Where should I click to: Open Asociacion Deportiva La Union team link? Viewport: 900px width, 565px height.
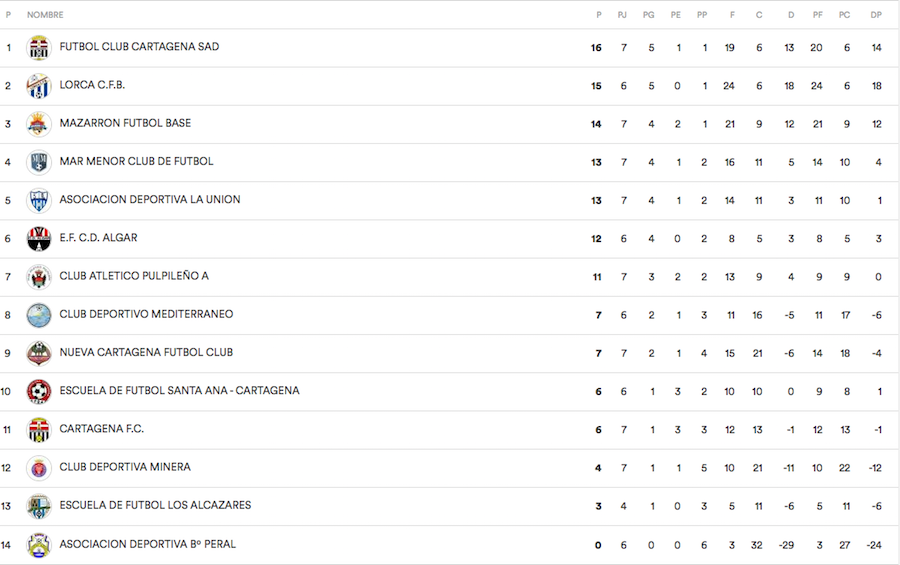click(x=150, y=200)
